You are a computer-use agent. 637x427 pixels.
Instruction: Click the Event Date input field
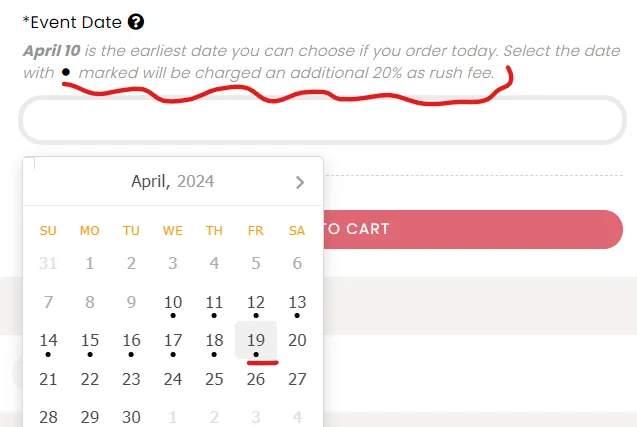[x=322, y=120]
